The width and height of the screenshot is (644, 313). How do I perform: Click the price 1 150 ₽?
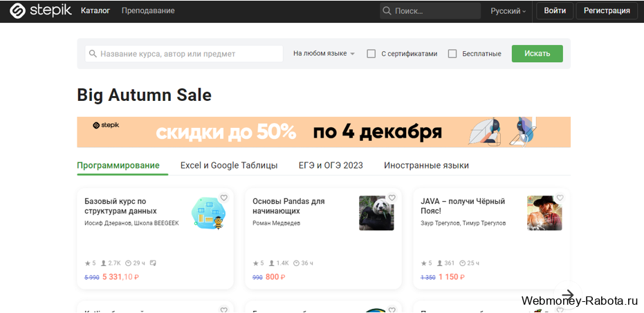pos(453,277)
